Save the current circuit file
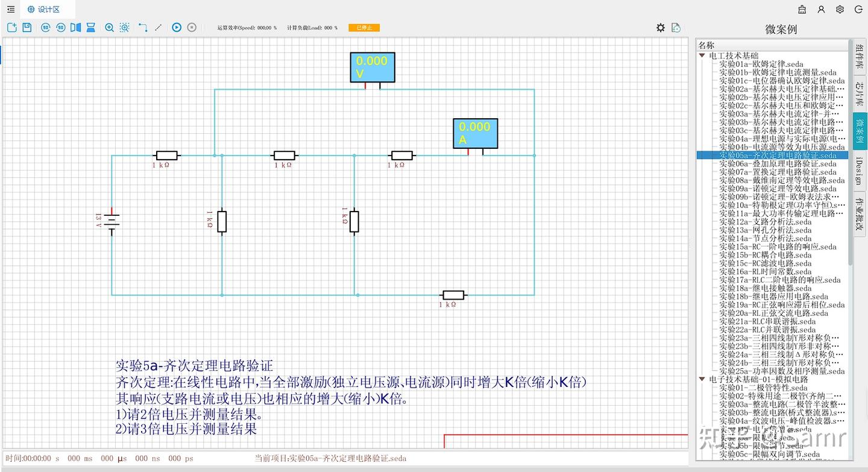The height and width of the screenshot is (472, 868). click(28, 27)
